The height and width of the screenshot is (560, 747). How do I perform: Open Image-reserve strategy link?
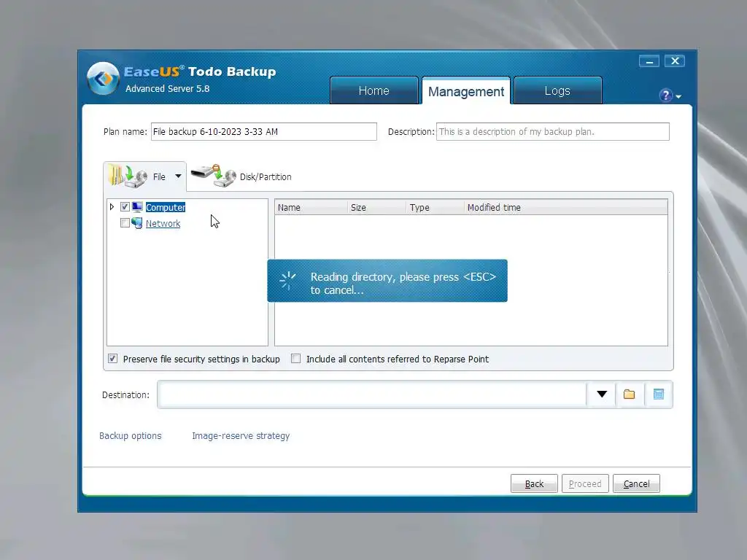point(241,436)
